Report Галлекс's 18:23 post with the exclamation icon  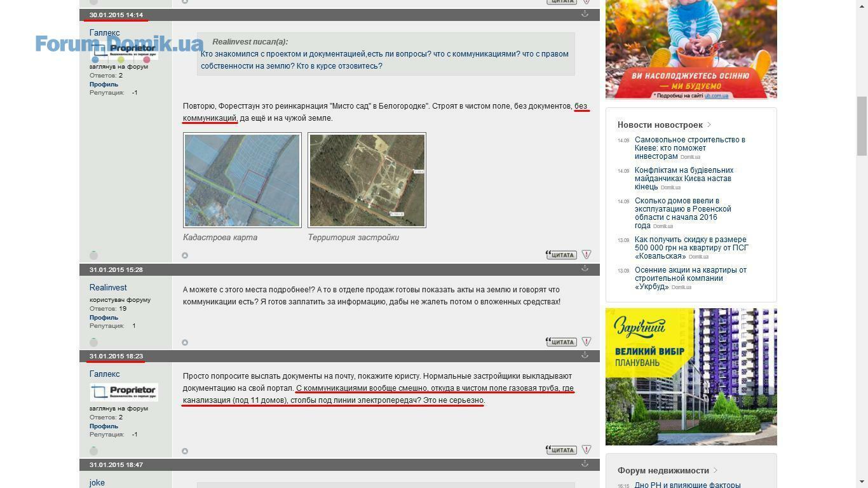[587, 449]
